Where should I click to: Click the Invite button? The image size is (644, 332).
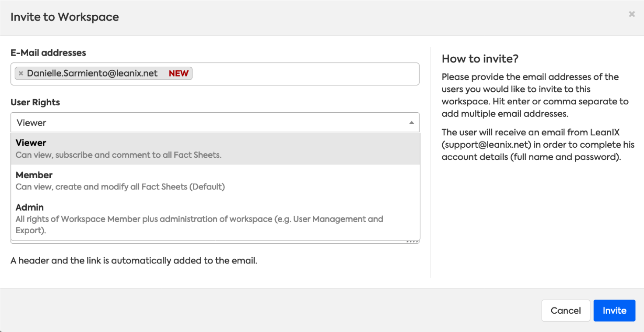(614, 311)
